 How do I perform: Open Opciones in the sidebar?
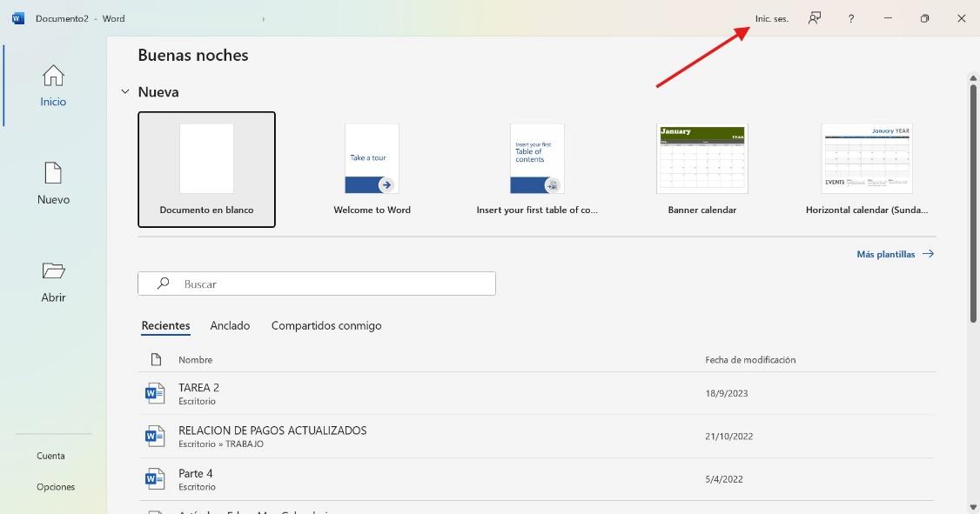coord(56,487)
